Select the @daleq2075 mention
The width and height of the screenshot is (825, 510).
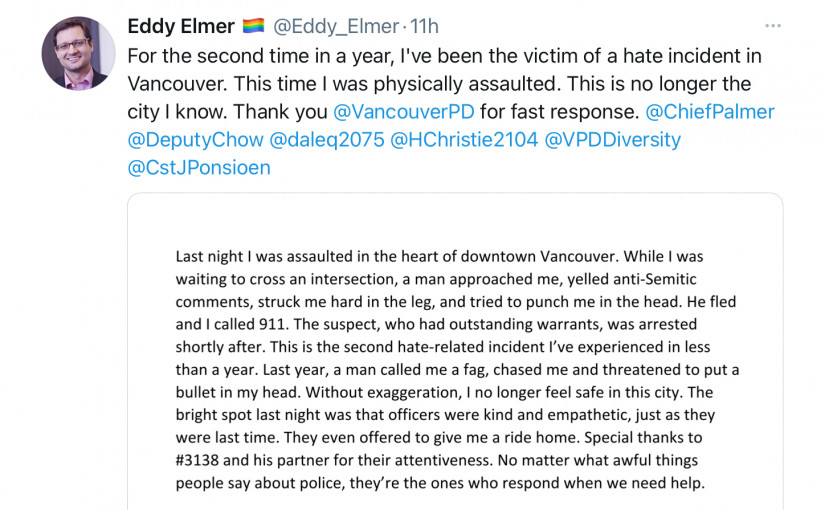(327, 140)
